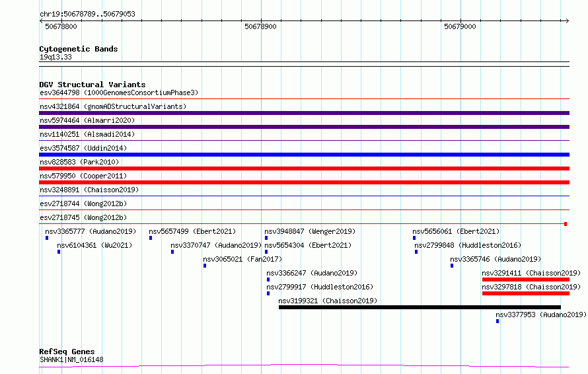This screenshot has width=588, height=374.
Task: Open the nsv3065021 (Fan2017) label
Action: click(242, 259)
